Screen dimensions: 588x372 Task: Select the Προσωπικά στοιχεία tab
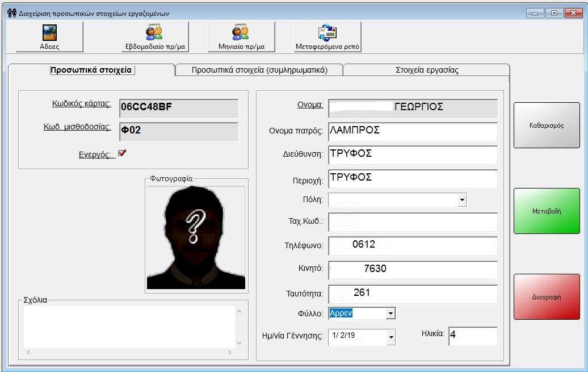click(91, 70)
